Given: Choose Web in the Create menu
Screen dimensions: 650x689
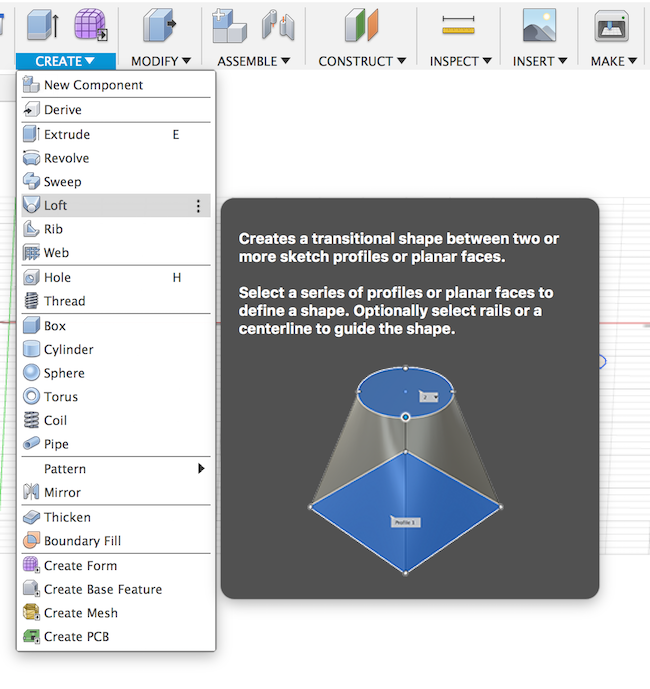Looking at the screenshot, I should coord(116,253).
